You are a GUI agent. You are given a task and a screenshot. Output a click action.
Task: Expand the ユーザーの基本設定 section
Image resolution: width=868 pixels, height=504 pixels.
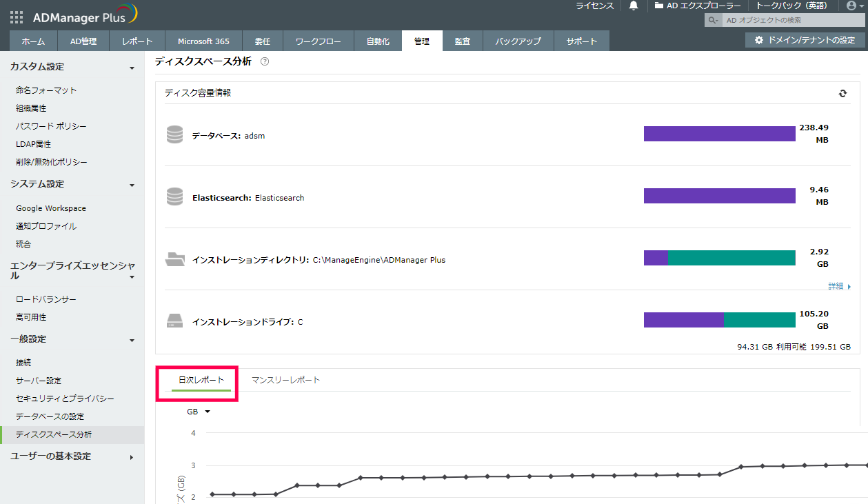pyautogui.click(x=132, y=457)
